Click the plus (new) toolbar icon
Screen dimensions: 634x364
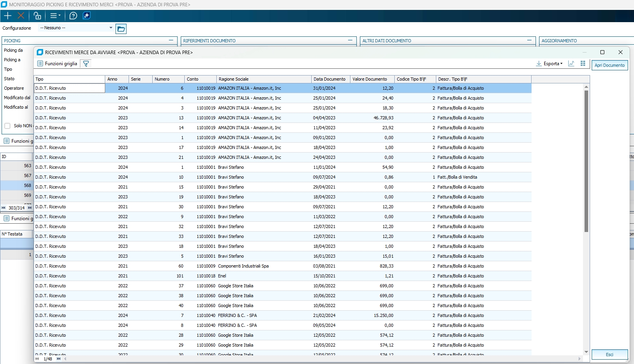pyautogui.click(x=8, y=16)
